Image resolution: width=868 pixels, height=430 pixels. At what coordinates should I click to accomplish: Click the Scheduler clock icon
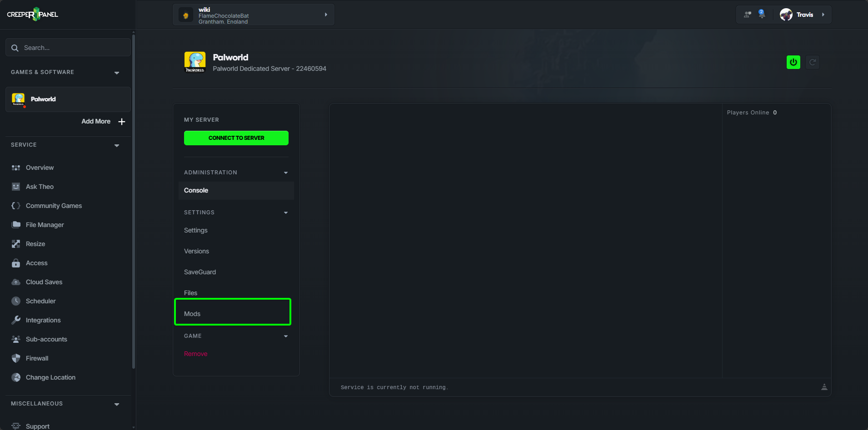(16, 301)
